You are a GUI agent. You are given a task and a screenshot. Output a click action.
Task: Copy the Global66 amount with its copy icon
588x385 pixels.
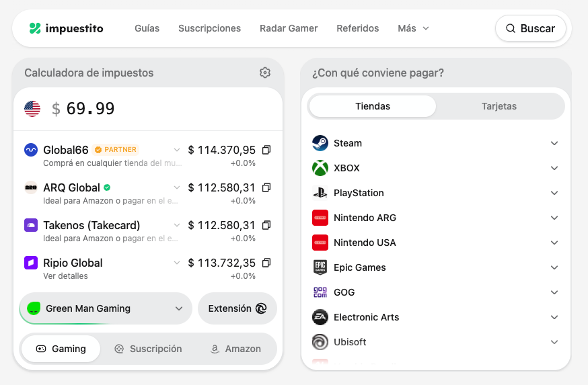tap(266, 151)
